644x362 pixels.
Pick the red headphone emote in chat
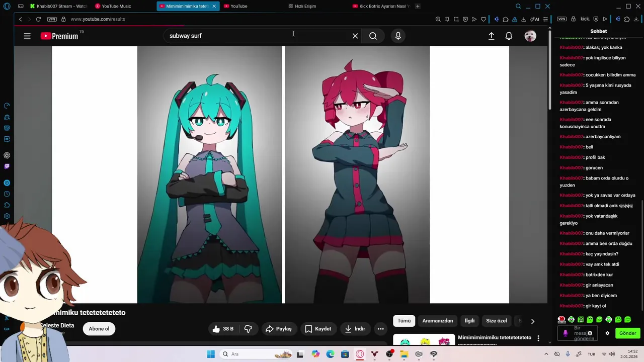click(x=561, y=319)
